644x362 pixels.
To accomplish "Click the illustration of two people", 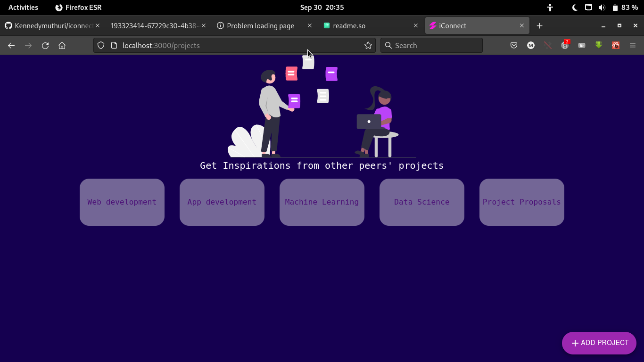I will 322,107.
